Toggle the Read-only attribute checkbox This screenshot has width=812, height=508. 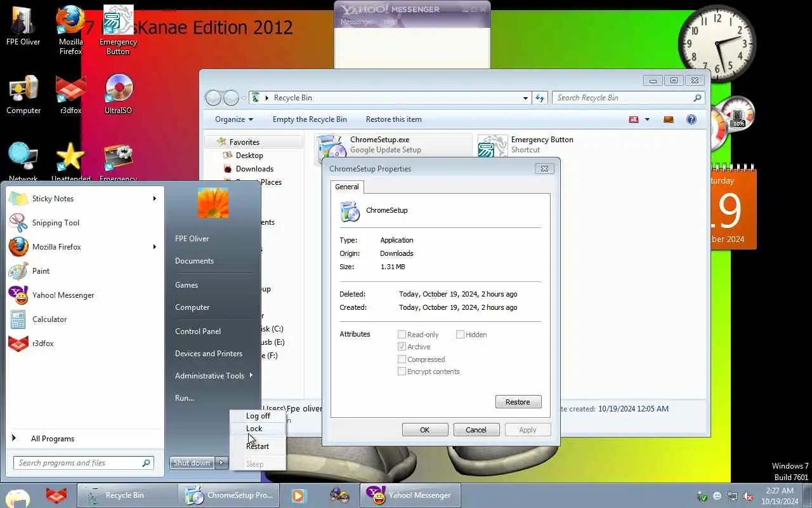[402, 335]
